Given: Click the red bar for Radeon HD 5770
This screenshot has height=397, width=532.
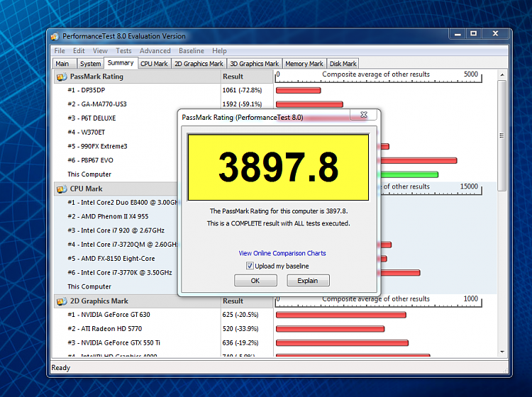Looking at the screenshot, I should [330, 329].
